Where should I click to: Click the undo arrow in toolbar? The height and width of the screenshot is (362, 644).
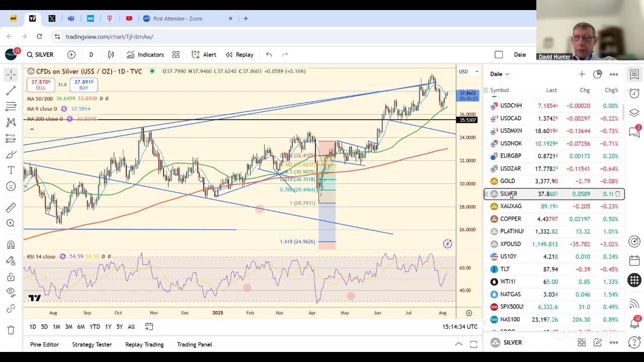269,54
